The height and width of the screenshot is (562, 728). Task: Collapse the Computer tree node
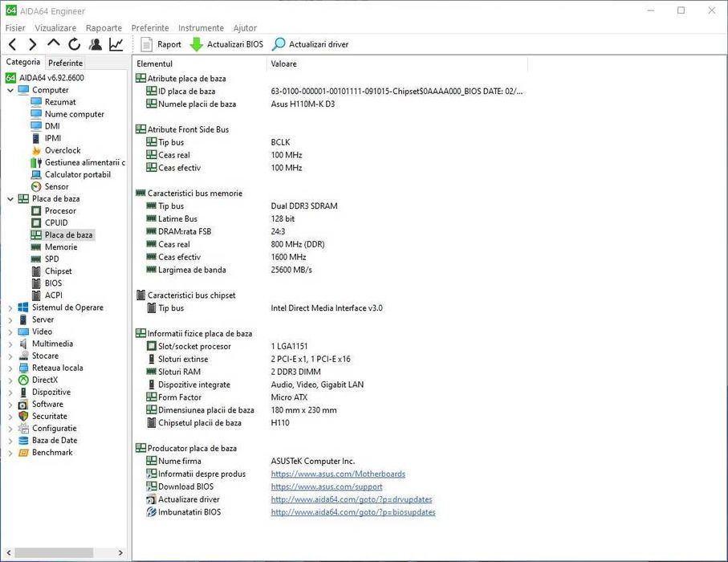point(10,90)
